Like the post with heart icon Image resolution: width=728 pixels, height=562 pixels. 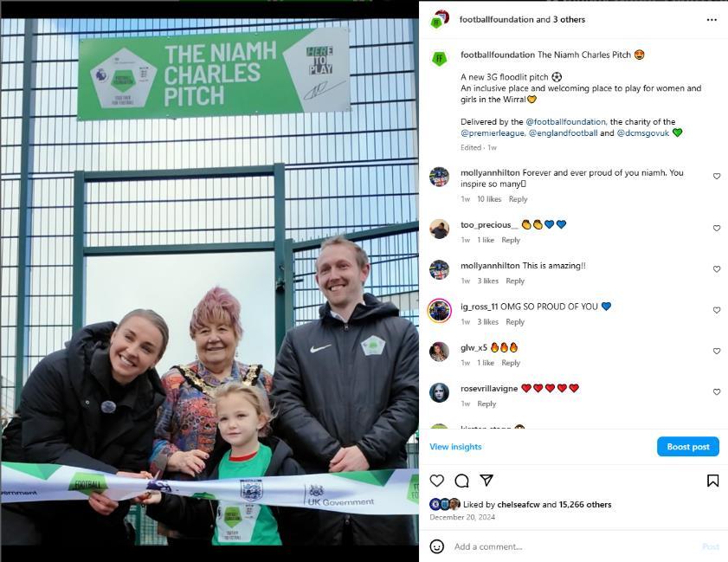pyautogui.click(x=437, y=481)
